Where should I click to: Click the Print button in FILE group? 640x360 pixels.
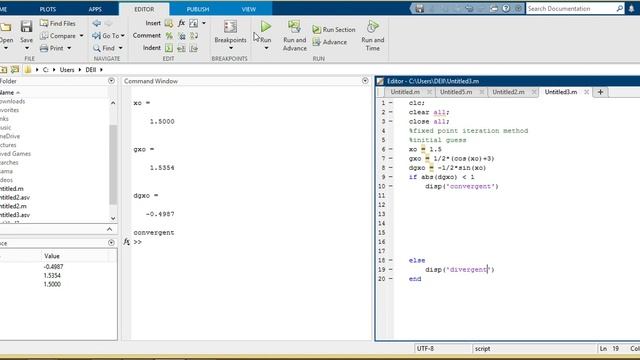[52, 48]
